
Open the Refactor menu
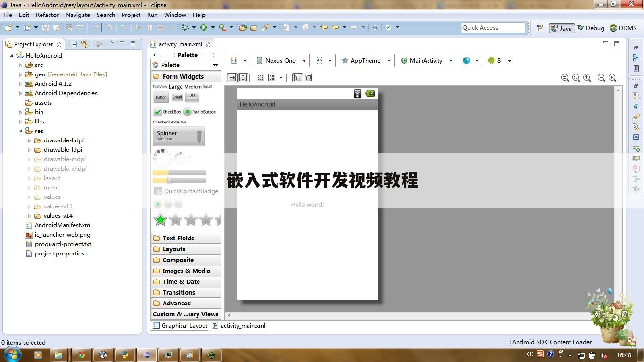tap(47, 15)
